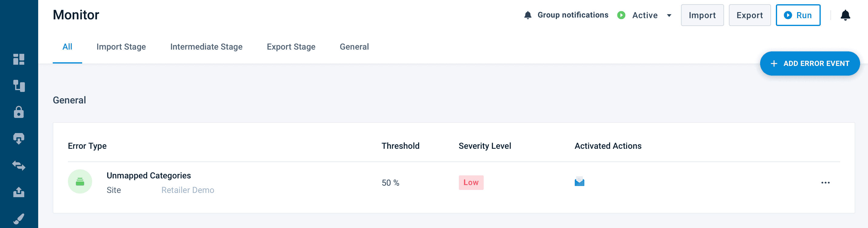Click the import download icon in sidebar
This screenshot has height=228, width=868.
(19, 138)
